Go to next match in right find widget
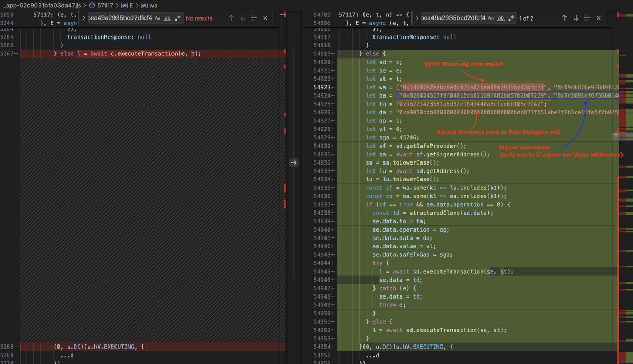Viewport: 633px width, 364px height. tap(576, 18)
